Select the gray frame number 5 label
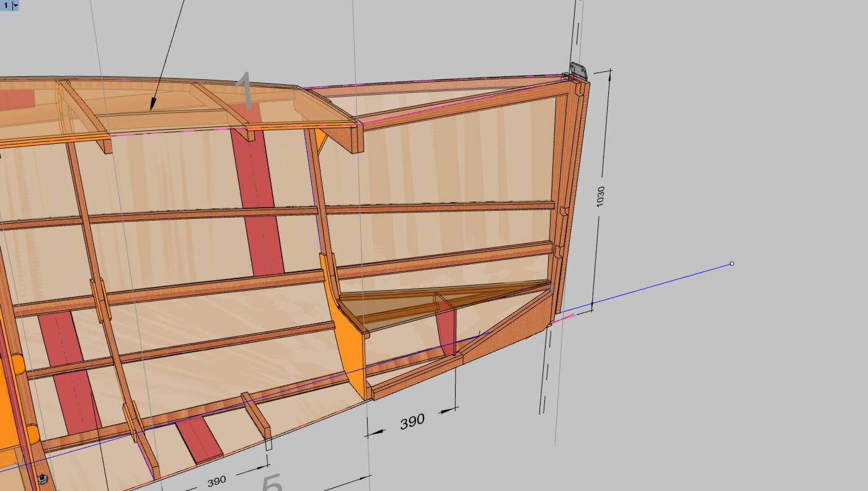This screenshot has width=868, height=491. pos(272,482)
